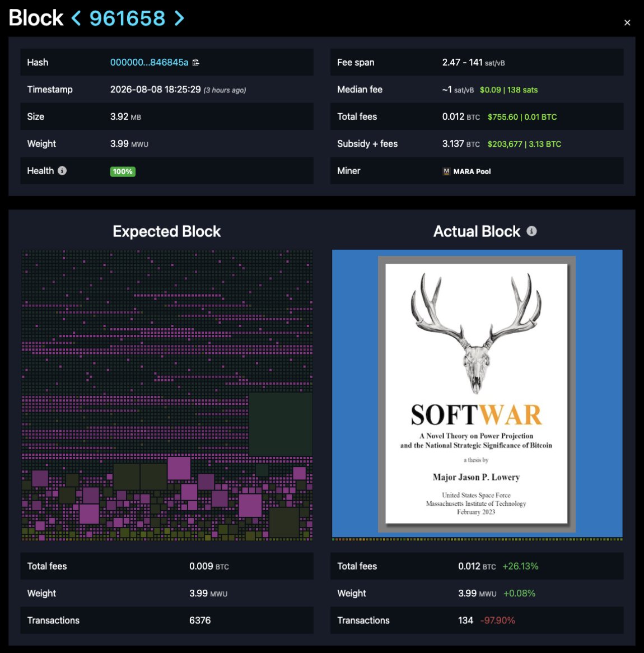
Task: Click the Fee span row label
Action: tap(356, 63)
